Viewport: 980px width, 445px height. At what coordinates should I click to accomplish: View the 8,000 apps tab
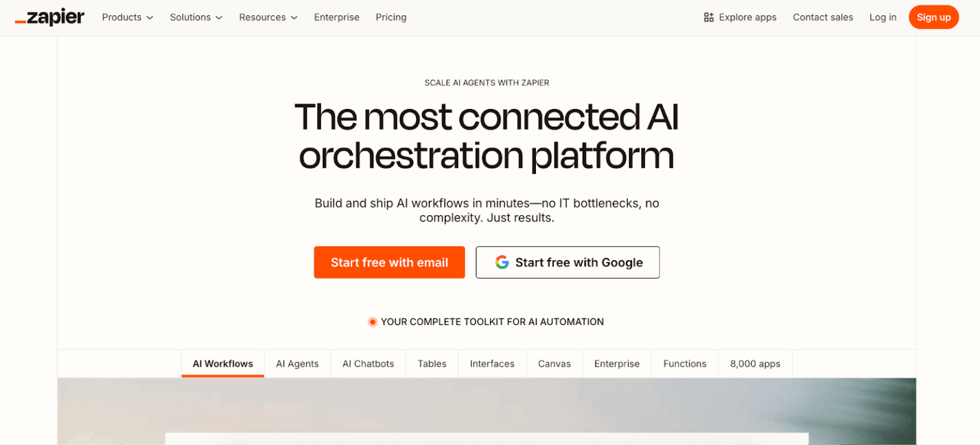click(755, 363)
